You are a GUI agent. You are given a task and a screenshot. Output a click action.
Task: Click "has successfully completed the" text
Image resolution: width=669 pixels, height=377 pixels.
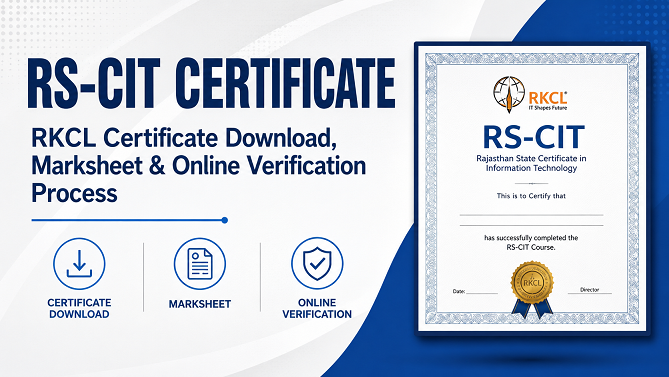(531, 238)
